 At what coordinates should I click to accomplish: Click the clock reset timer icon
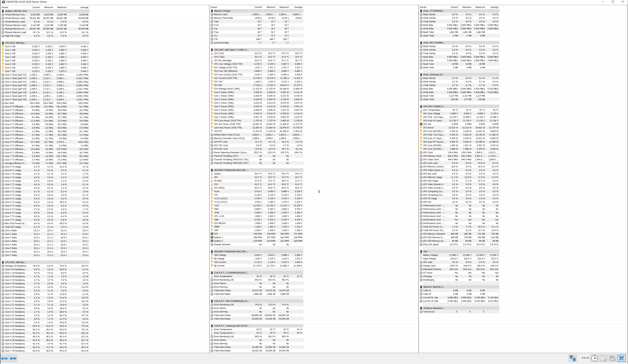point(594,358)
